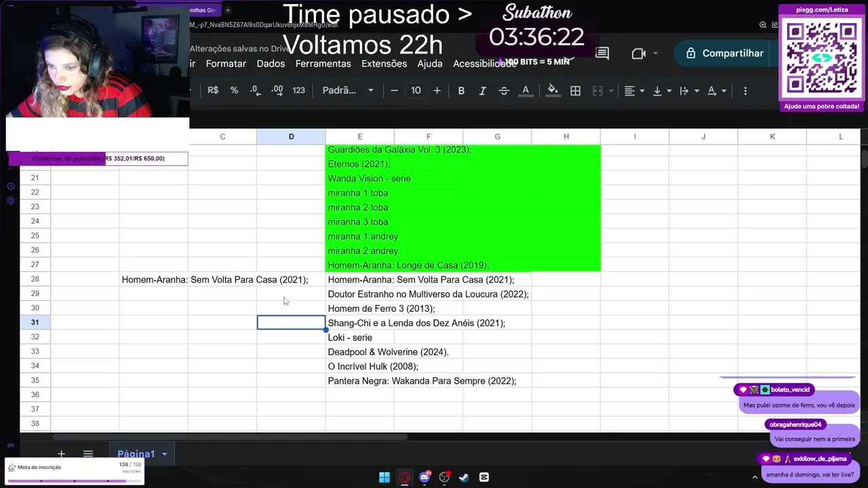
Task: Open the three-dot more toolbar options
Action: click(x=745, y=90)
